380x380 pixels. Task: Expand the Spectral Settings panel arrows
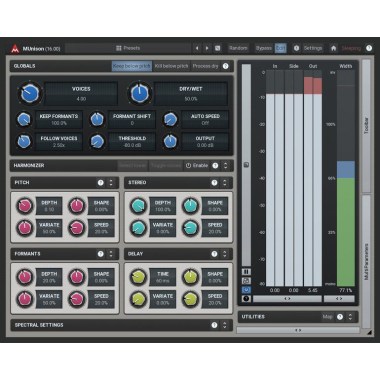[225, 325]
